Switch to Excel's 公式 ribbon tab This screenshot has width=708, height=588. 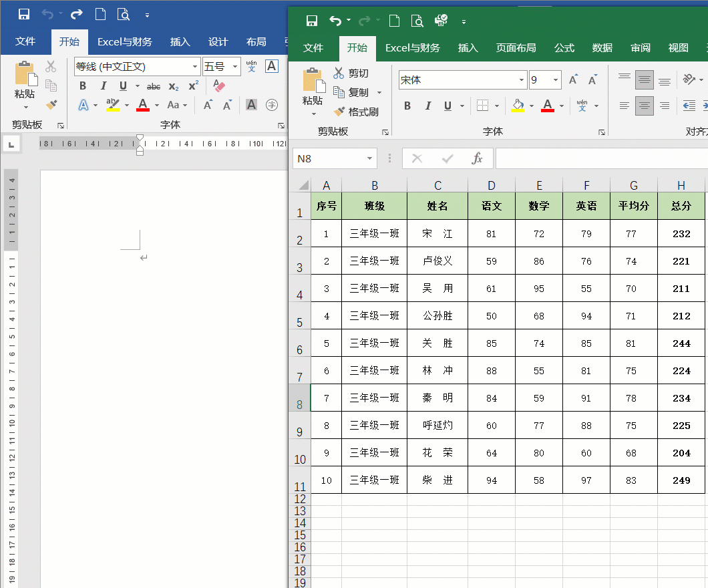tap(564, 47)
